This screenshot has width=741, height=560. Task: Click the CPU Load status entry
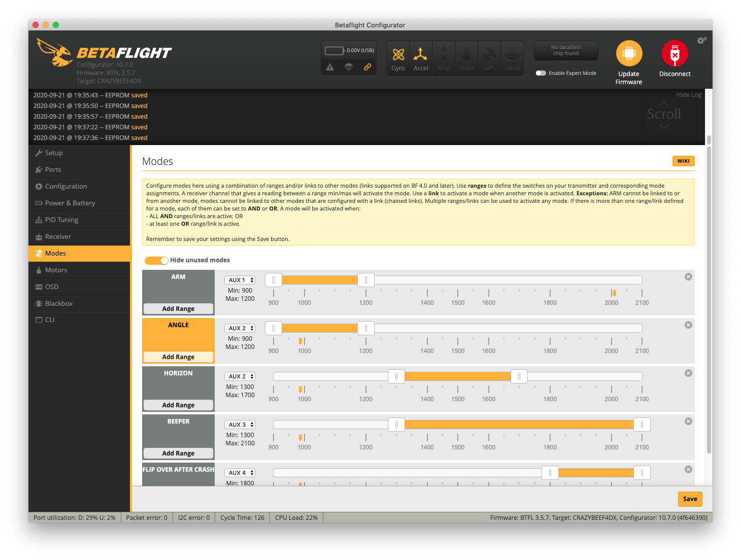click(296, 518)
